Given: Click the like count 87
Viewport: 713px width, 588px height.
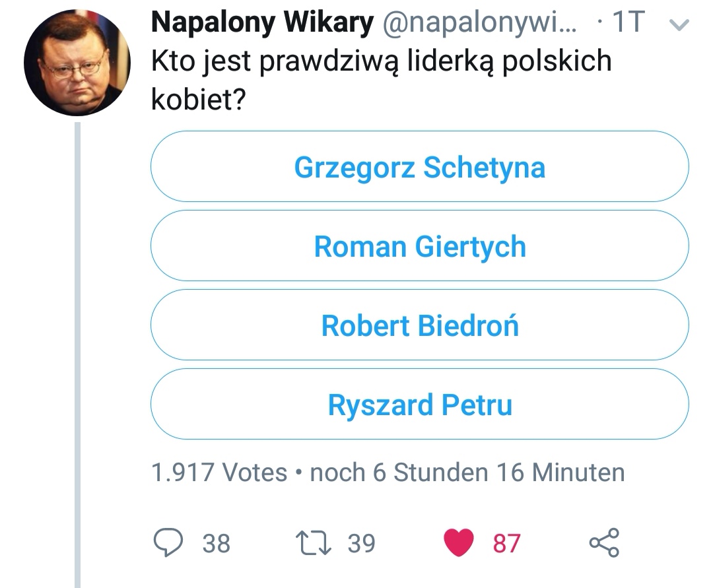Looking at the screenshot, I should click(x=507, y=543).
